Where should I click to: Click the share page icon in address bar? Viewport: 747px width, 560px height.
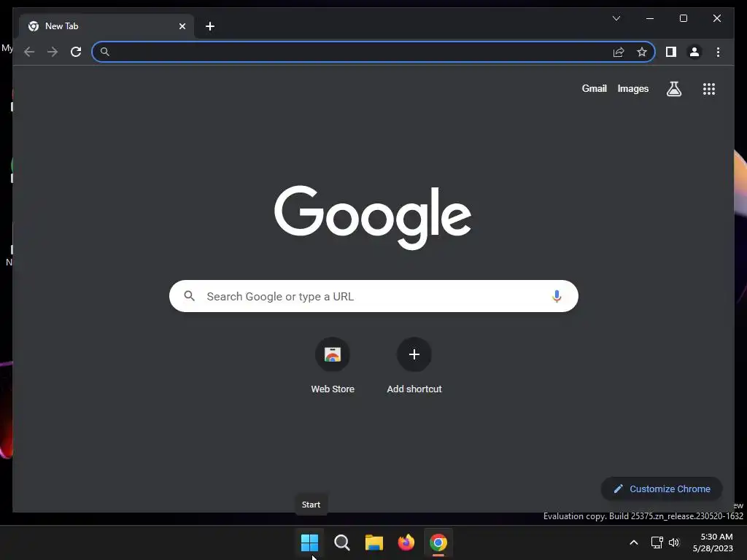click(x=619, y=52)
